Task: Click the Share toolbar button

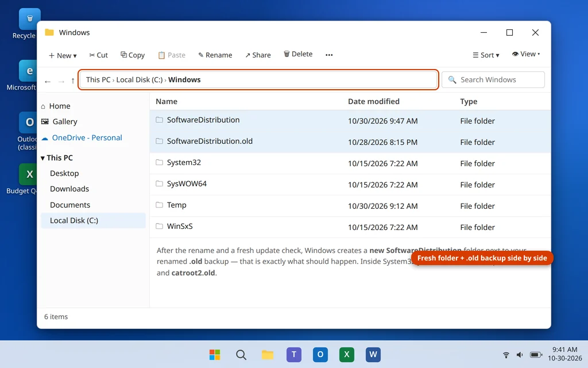Action: click(258, 55)
